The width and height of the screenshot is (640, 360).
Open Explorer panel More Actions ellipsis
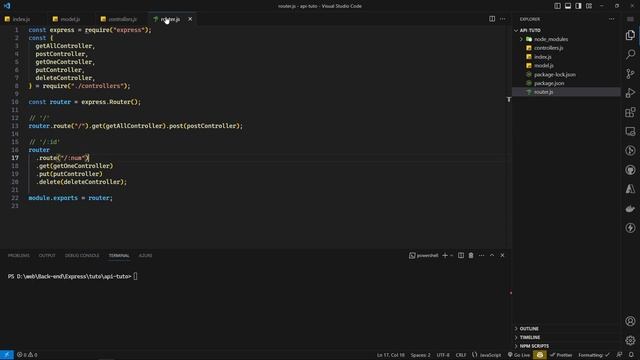611,19
